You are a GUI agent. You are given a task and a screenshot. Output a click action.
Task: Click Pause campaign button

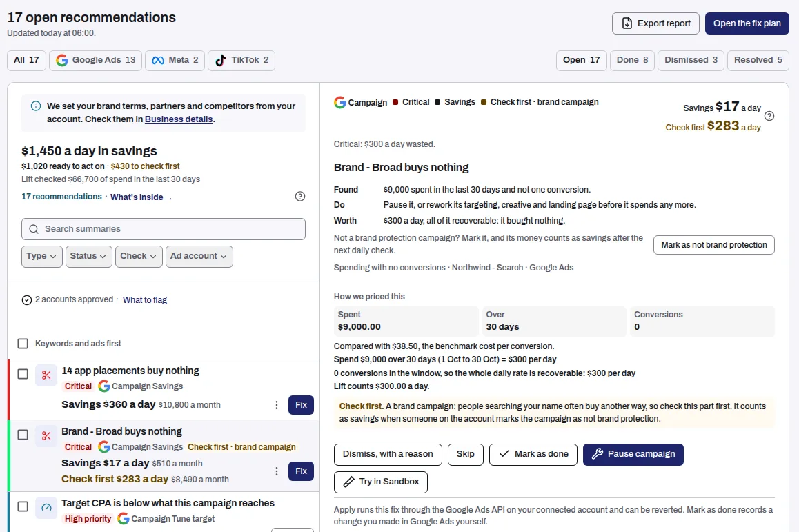[633, 455]
